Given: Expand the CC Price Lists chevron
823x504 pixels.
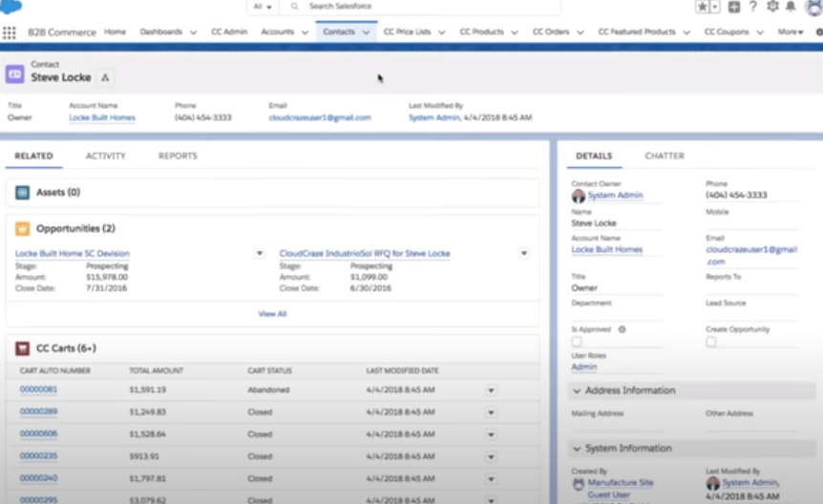Looking at the screenshot, I should [x=441, y=32].
